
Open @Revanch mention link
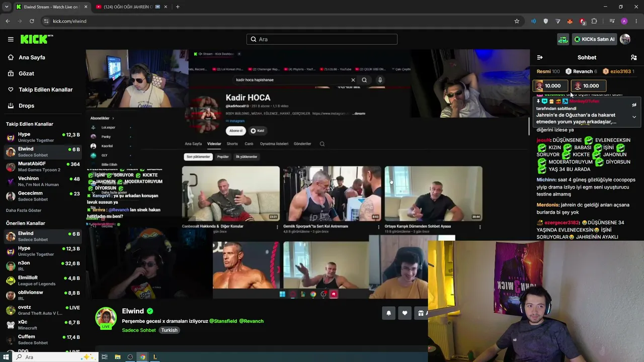coord(252,321)
